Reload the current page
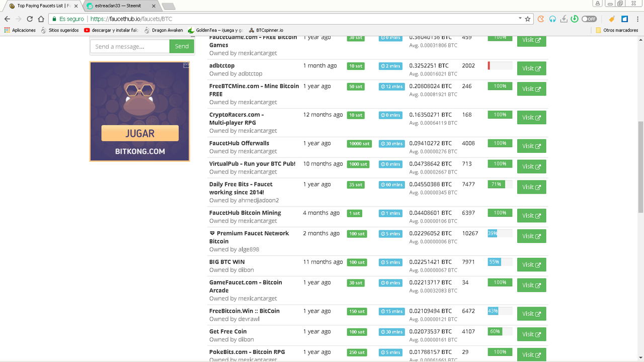Screen dimensions: 644x362 (30, 19)
